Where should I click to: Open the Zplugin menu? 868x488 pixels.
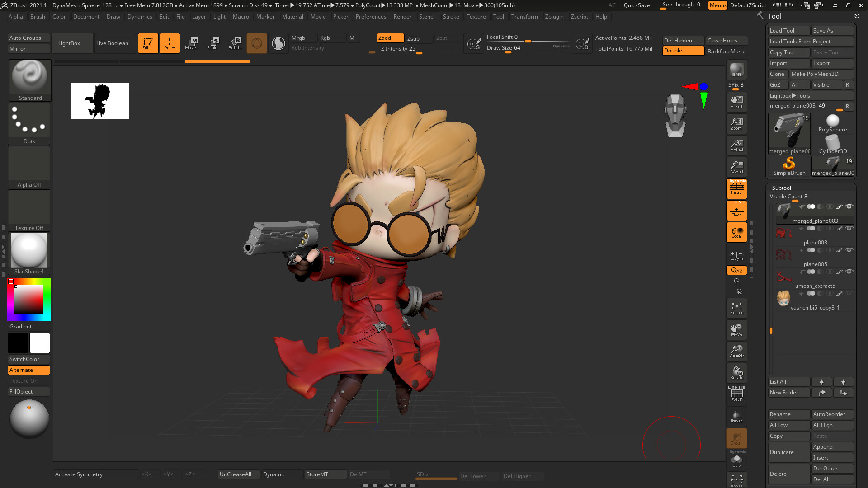554,17
